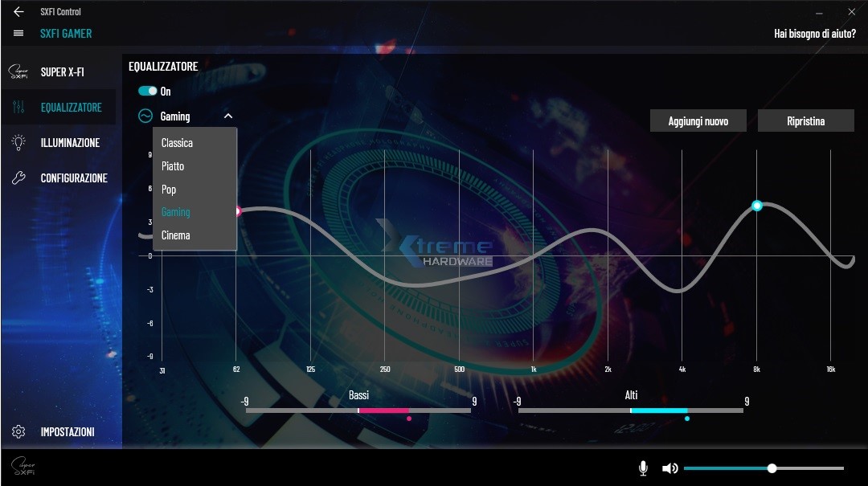Select the Pop preset entry

pyautogui.click(x=169, y=189)
